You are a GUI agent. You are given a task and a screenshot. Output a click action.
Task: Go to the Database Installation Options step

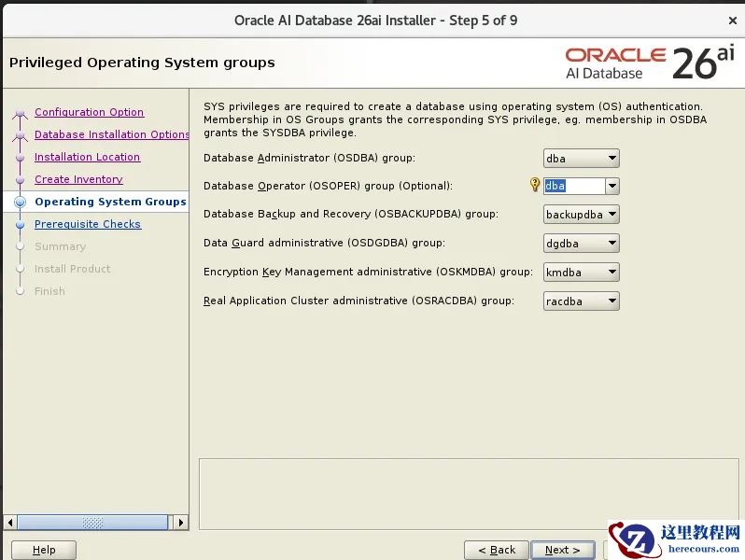click(x=112, y=134)
